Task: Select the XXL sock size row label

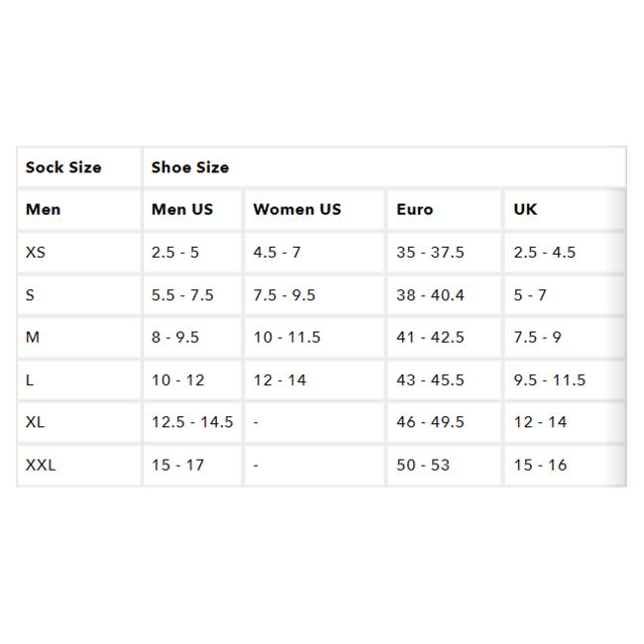Action: tap(41, 465)
